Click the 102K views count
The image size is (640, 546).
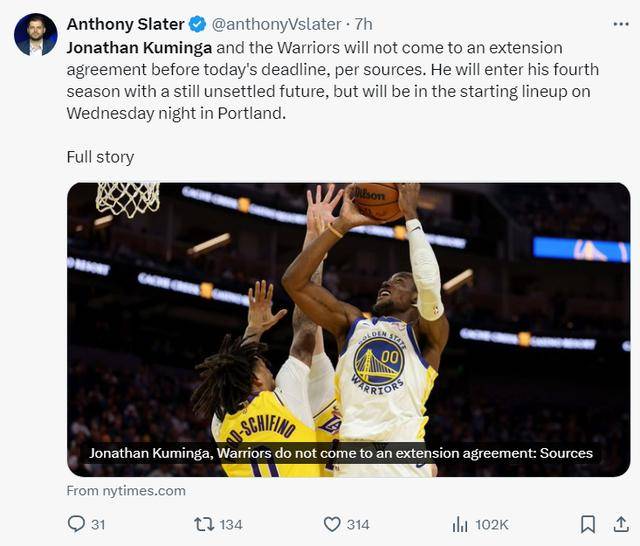tap(492, 524)
